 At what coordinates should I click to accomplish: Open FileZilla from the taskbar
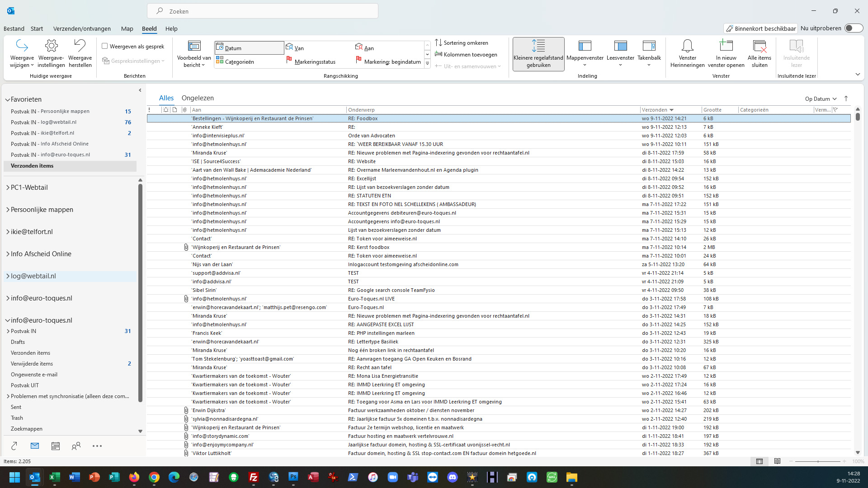click(254, 477)
